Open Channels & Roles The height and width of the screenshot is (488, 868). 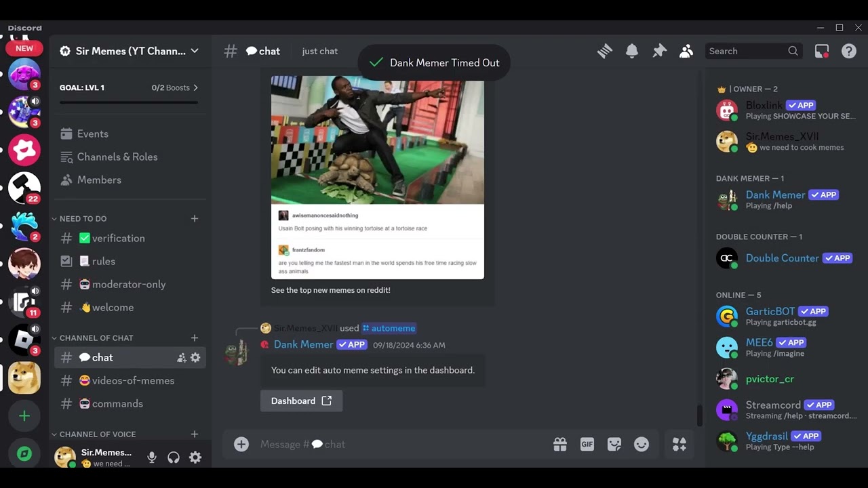point(130,157)
